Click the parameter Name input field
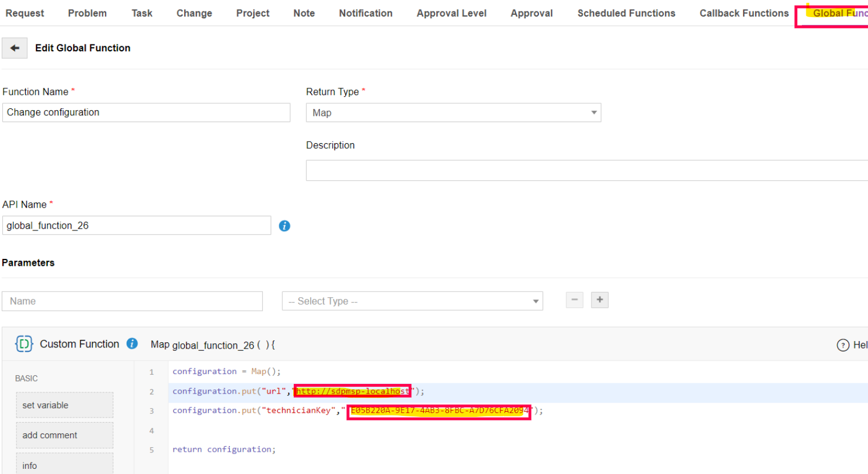 pyautogui.click(x=132, y=301)
